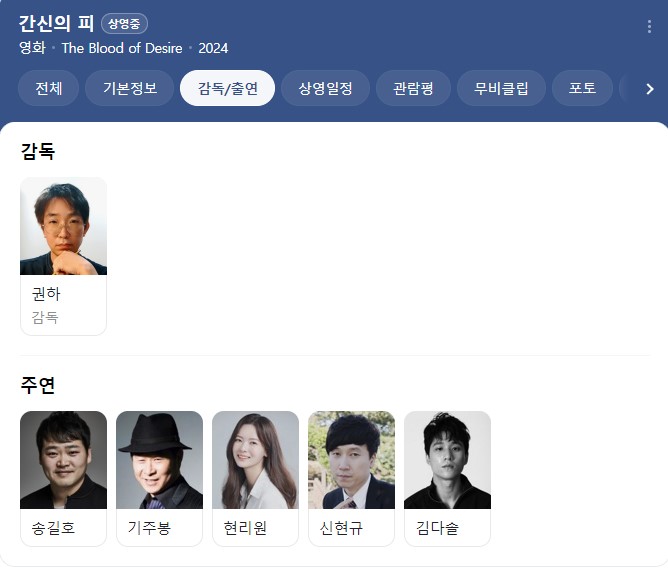
Task: Open 송길호's actor photo
Action: (63, 460)
